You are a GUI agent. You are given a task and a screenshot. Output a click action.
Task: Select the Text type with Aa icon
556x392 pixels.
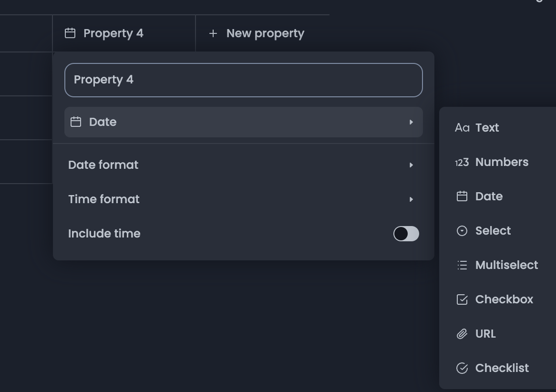(x=462, y=127)
